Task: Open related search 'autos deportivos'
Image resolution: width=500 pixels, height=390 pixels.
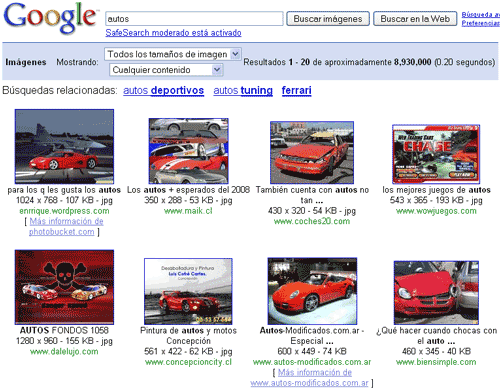Action: [x=163, y=90]
